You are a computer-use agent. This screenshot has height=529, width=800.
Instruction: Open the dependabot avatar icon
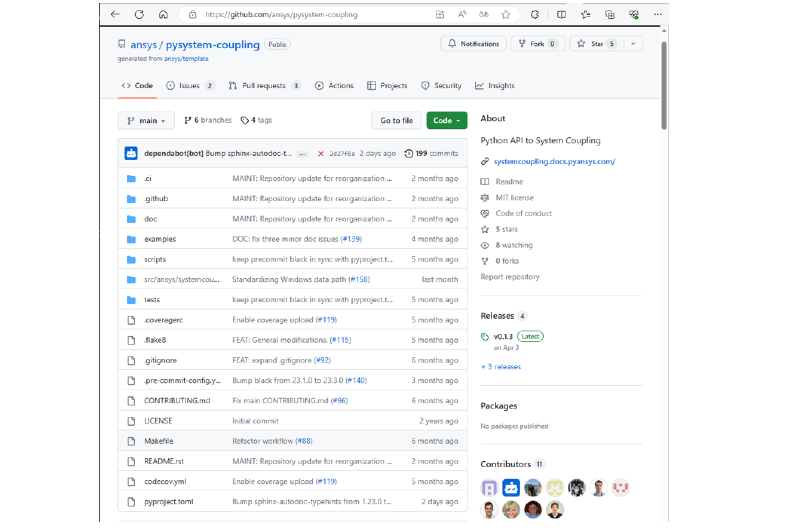[131, 153]
